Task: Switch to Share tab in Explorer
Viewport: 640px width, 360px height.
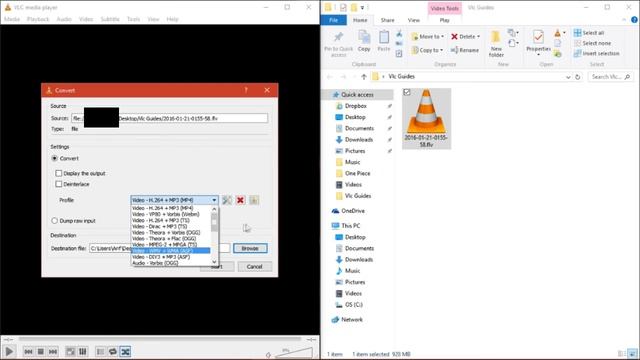Action: tap(388, 20)
